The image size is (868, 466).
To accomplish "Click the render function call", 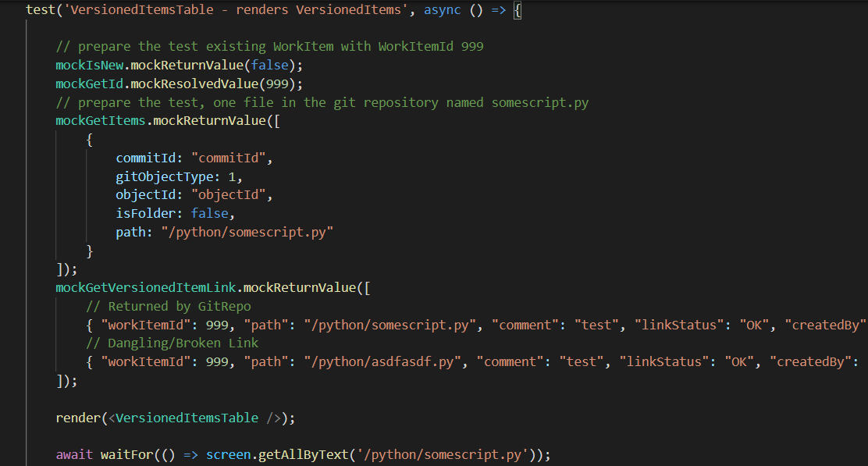I will click(77, 418).
